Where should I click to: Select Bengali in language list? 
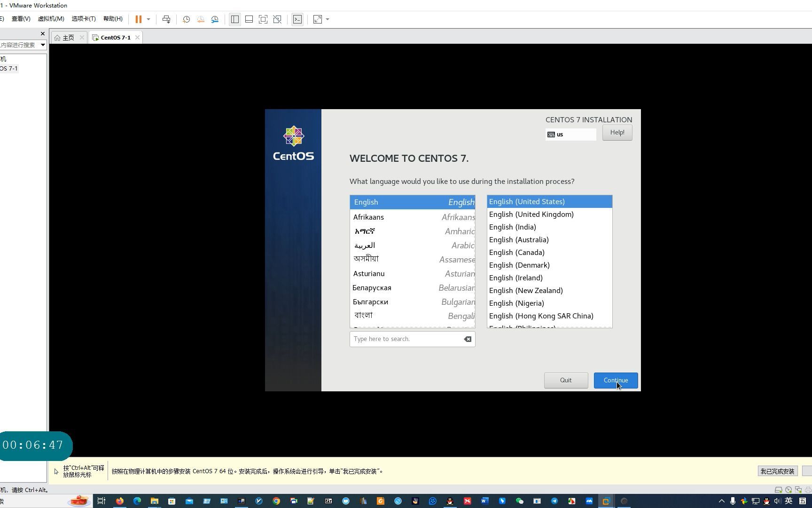(413, 316)
